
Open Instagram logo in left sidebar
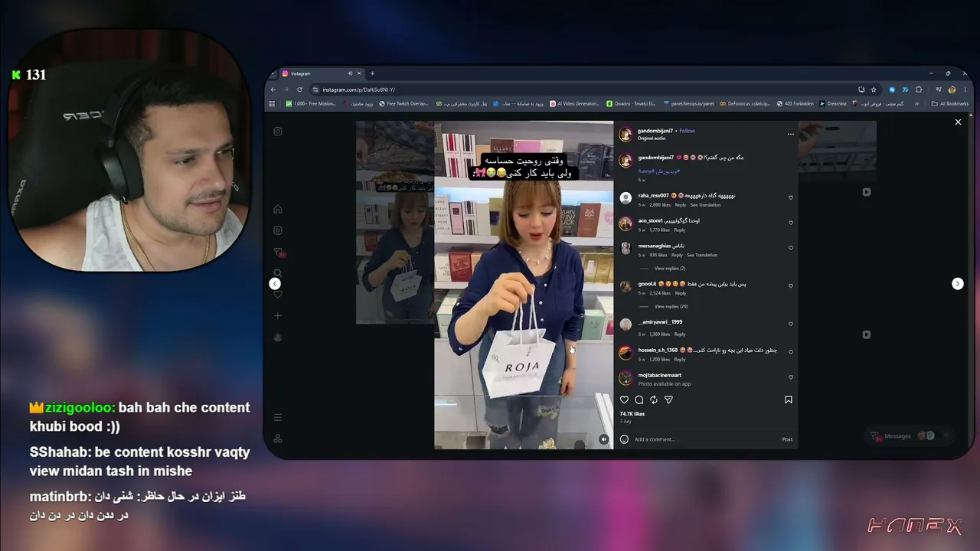point(278,132)
